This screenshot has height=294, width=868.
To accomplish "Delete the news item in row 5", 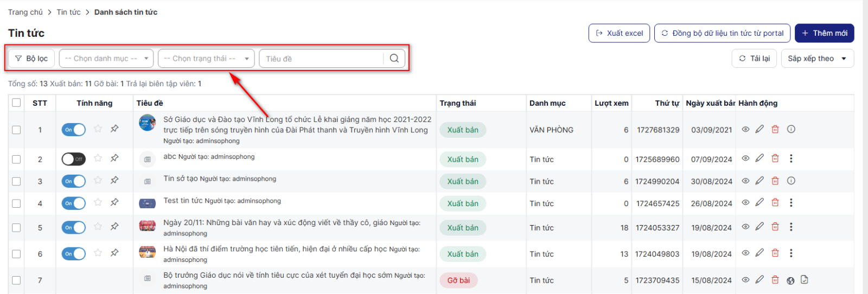I will [775, 227].
